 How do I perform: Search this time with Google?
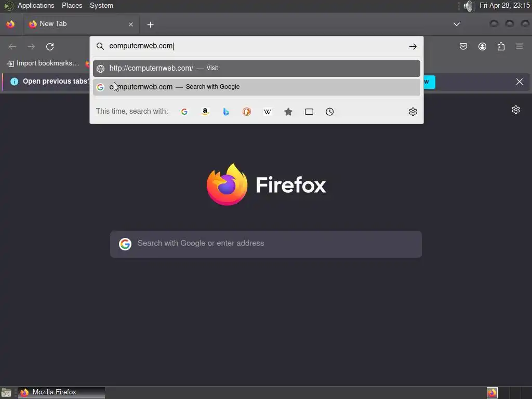coord(184,112)
